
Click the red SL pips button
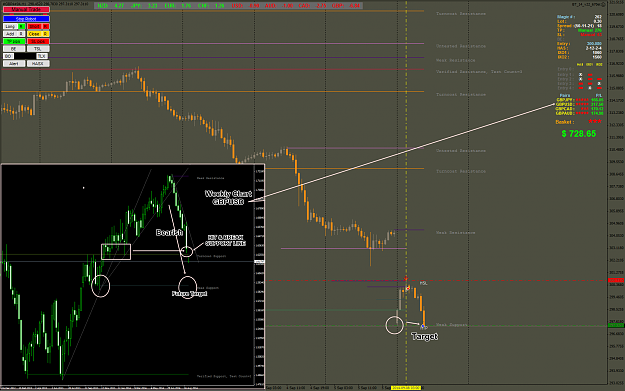tap(38, 41)
